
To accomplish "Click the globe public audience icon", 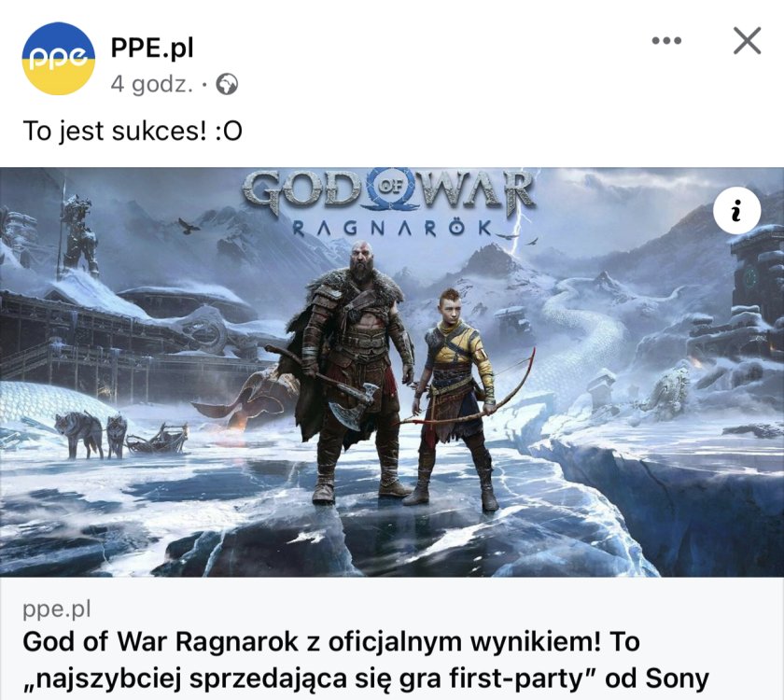I will tap(227, 84).
